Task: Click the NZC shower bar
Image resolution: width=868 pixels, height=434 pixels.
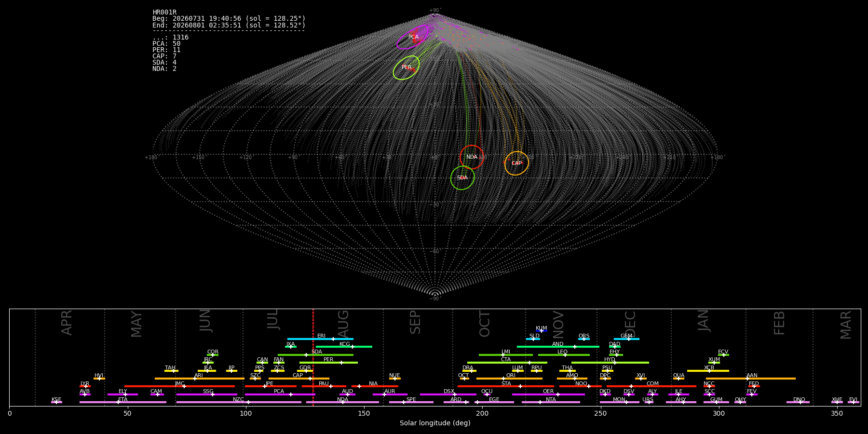Action: 239,402
